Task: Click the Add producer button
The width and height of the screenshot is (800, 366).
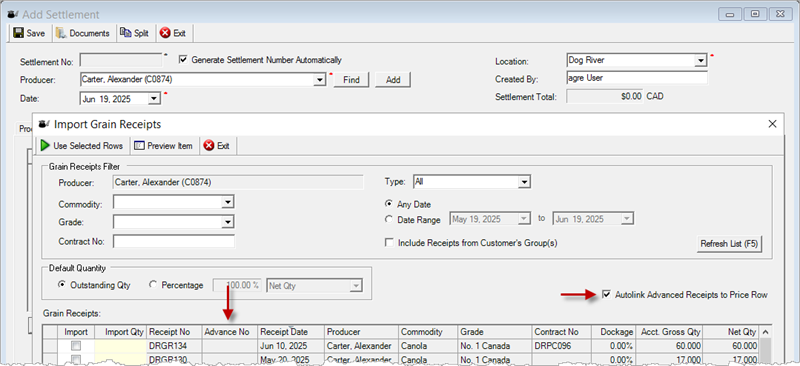Action: click(x=393, y=80)
